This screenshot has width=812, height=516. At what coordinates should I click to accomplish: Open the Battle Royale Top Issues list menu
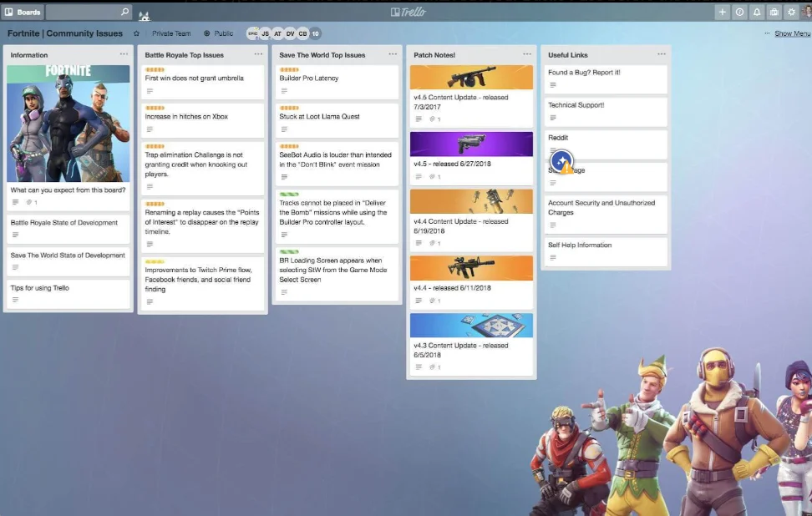pos(257,54)
